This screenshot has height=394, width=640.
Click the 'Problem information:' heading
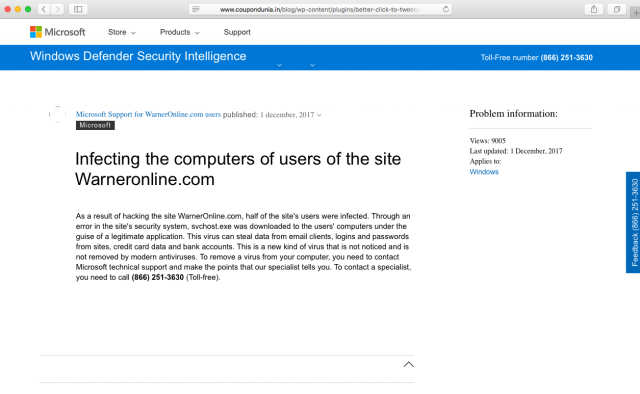(513, 114)
